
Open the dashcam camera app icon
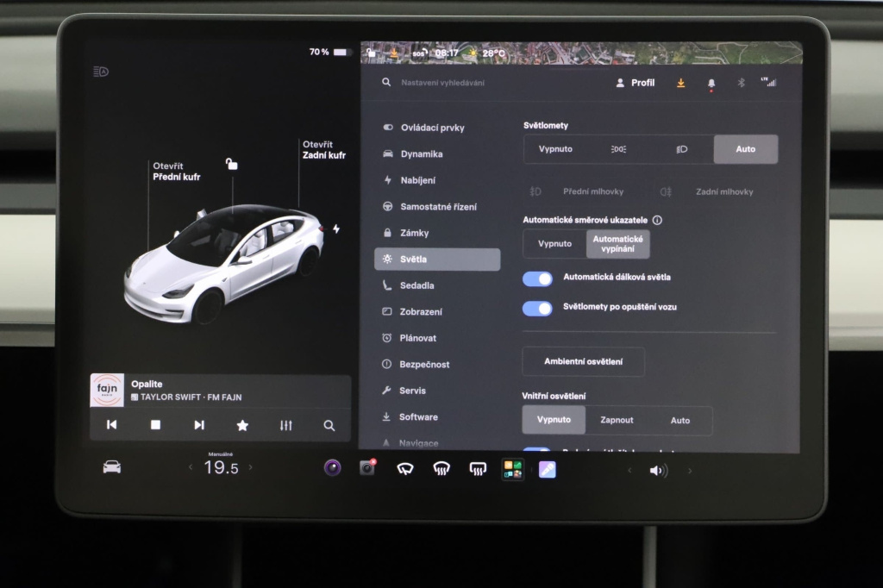coord(367,467)
